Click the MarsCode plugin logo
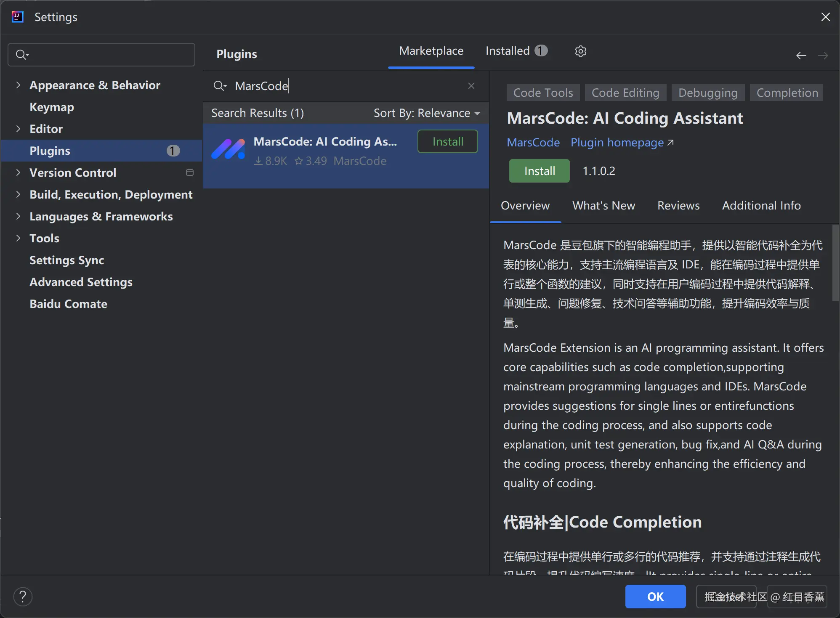The image size is (840, 618). 228,150
